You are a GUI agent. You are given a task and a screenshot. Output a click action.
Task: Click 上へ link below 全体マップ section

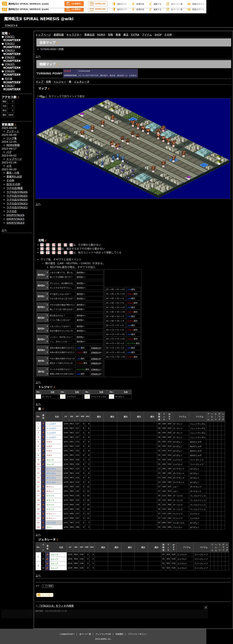38,57
